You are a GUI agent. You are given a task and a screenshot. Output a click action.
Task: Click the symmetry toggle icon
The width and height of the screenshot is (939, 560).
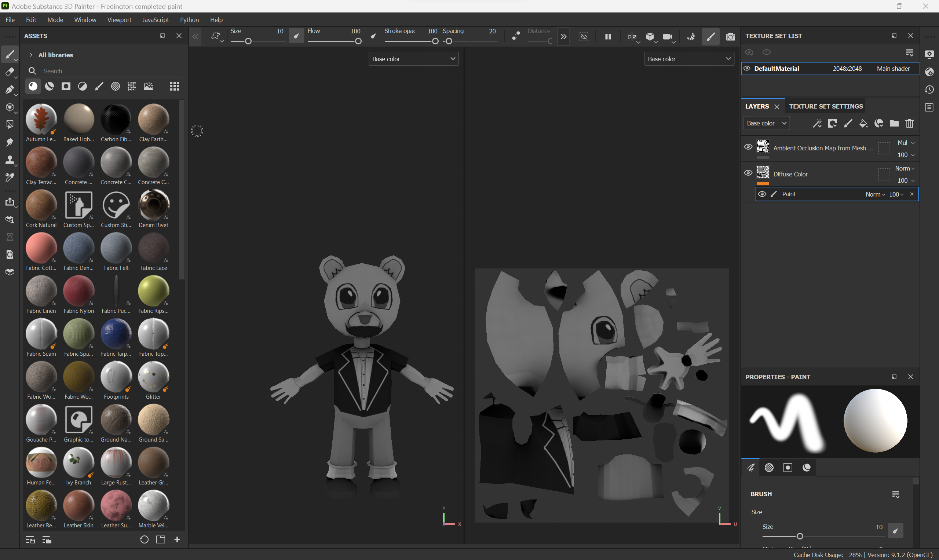(x=631, y=37)
